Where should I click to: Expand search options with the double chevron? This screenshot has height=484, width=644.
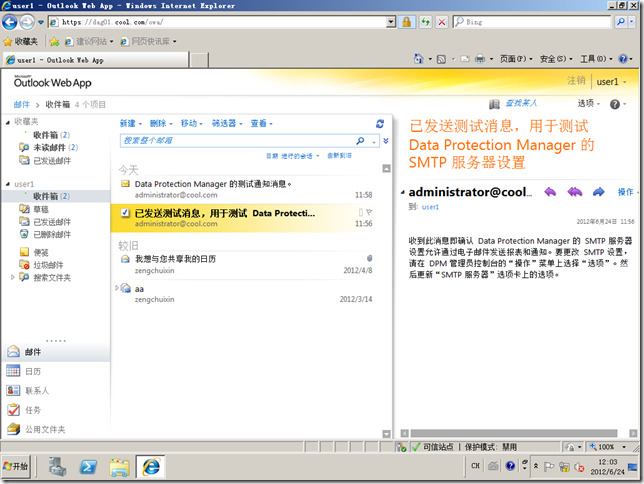(386, 141)
